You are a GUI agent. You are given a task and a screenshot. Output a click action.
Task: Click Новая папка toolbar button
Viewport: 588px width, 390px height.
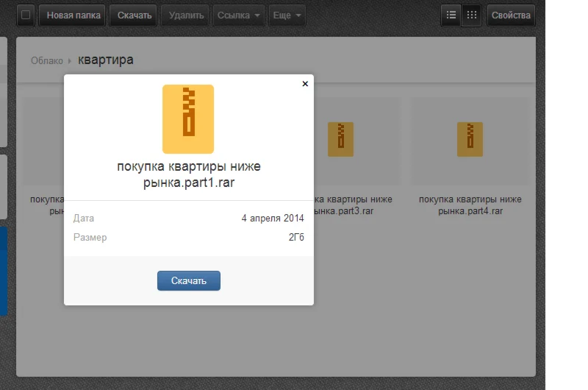pyautogui.click(x=72, y=15)
